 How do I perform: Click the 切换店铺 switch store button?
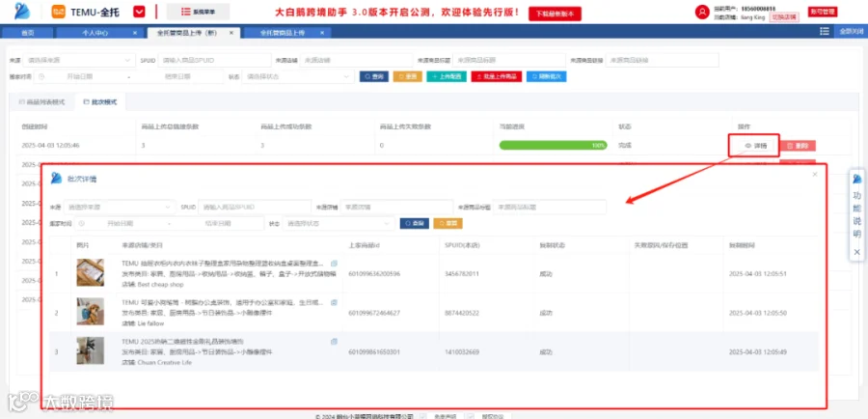[x=785, y=17]
